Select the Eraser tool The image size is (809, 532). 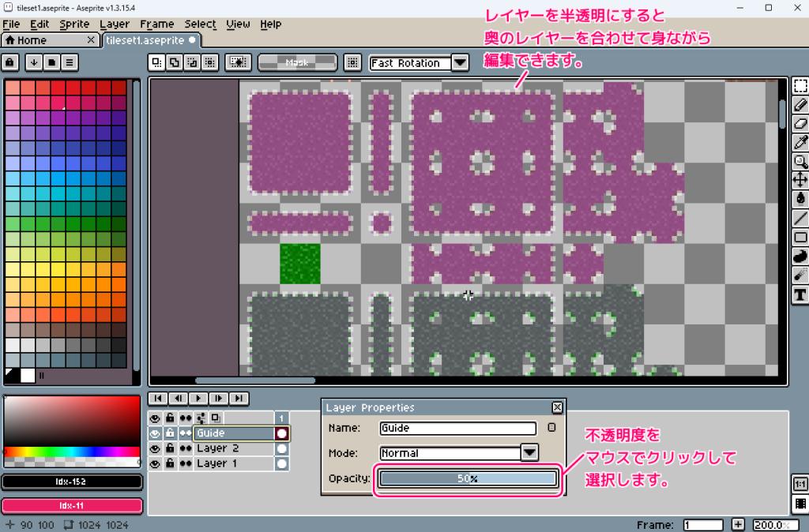pos(800,124)
